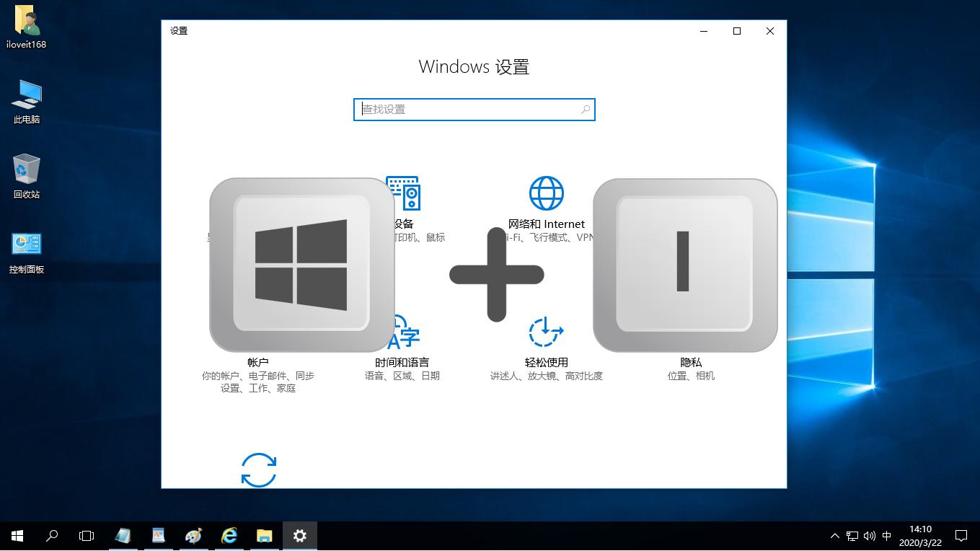
Task: Show Task View from the taskbar
Action: tap(86, 536)
